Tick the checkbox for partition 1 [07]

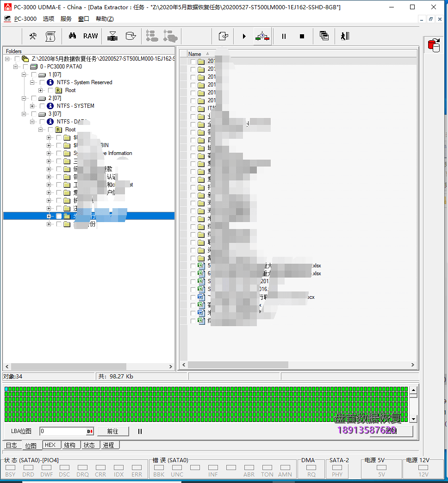pos(34,74)
